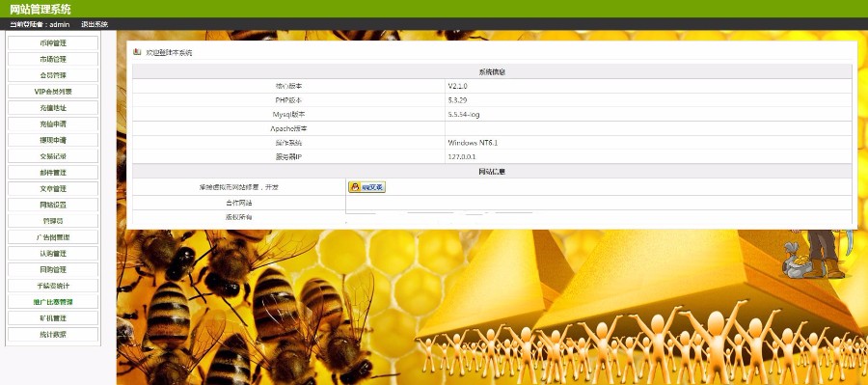Viewport: 868px width, 385px height.
Task: Click the Mysql版本 row label
Action: 288,115
